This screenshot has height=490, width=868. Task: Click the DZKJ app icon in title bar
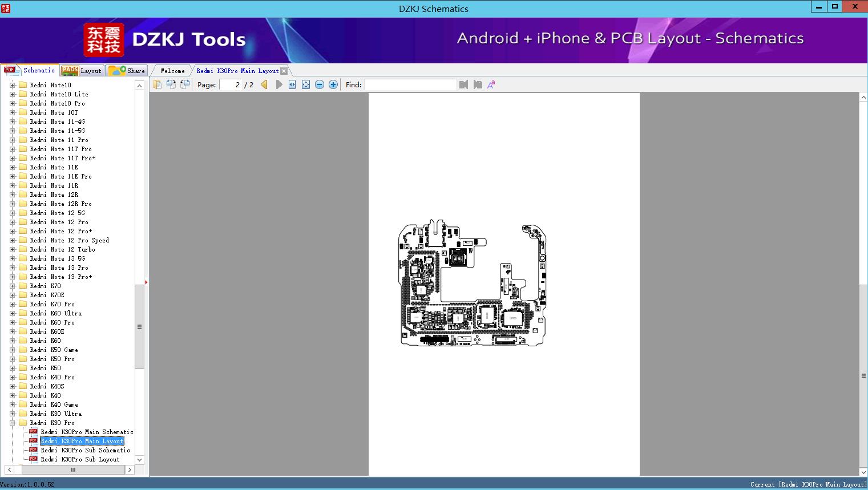coord(6,9)
